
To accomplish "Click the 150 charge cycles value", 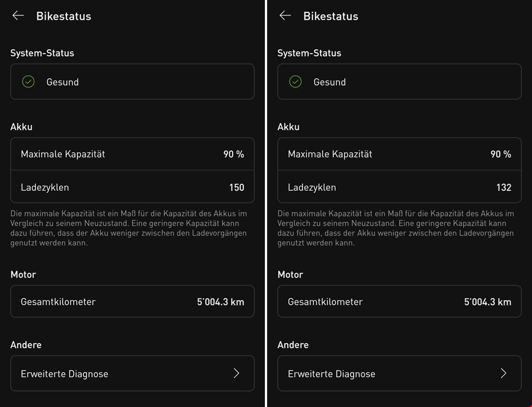I will pos(236,187).
